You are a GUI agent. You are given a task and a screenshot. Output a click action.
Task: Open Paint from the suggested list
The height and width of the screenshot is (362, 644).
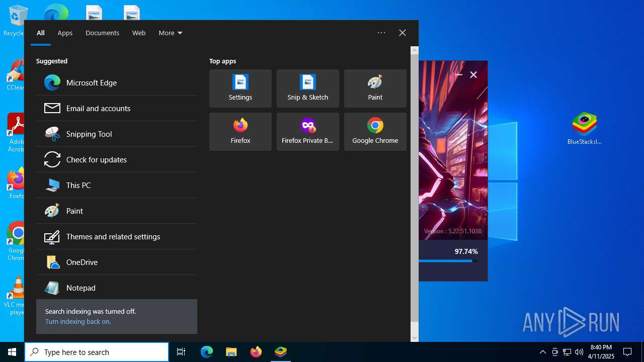point(117,211)
